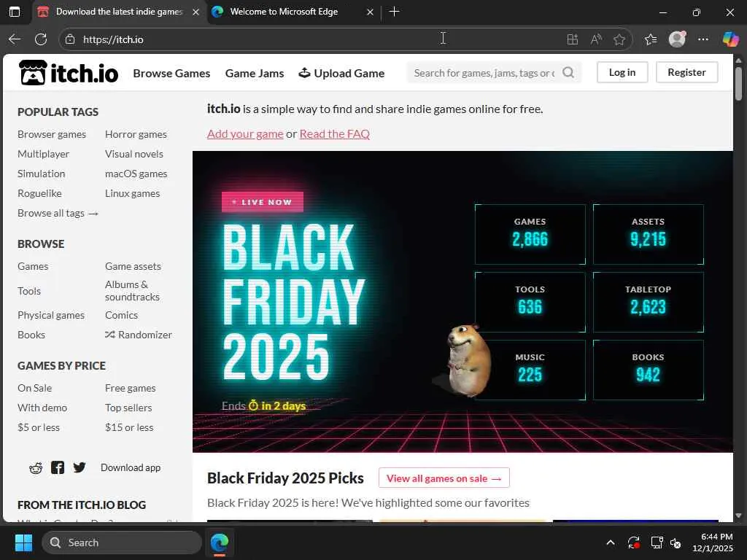This screenshot has width=747, height=560.
Task: Open Read aloud icon in address bar
Action: 596,39
